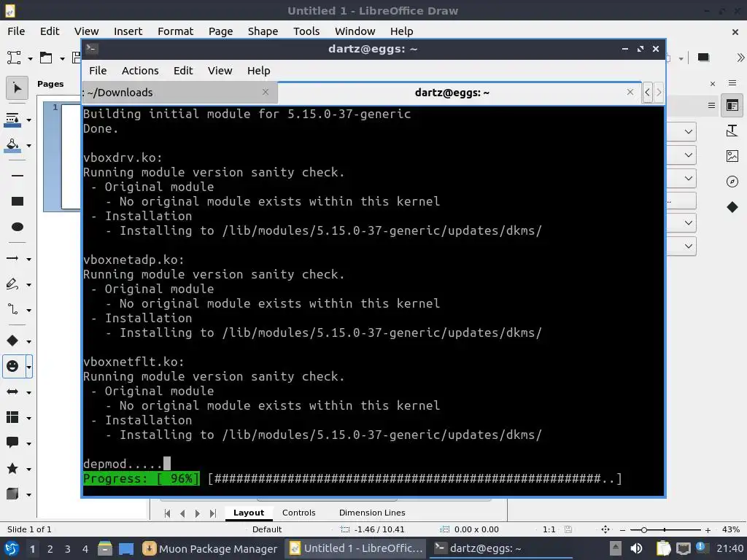Image resolution: width=747 pixels, height=560 pixels.
Task: Open the sidebar settings hamburger menu
Action: pyautogui.click(x=732, y=83)
